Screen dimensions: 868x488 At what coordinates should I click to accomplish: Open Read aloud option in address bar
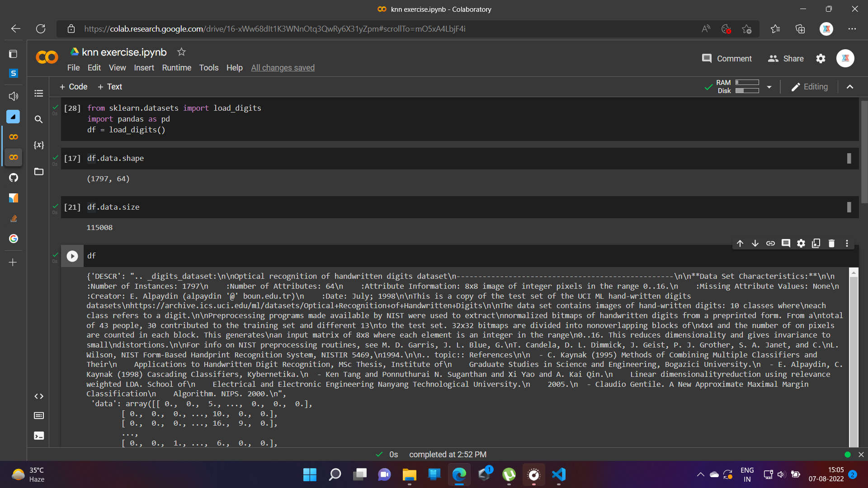point(706,29)
